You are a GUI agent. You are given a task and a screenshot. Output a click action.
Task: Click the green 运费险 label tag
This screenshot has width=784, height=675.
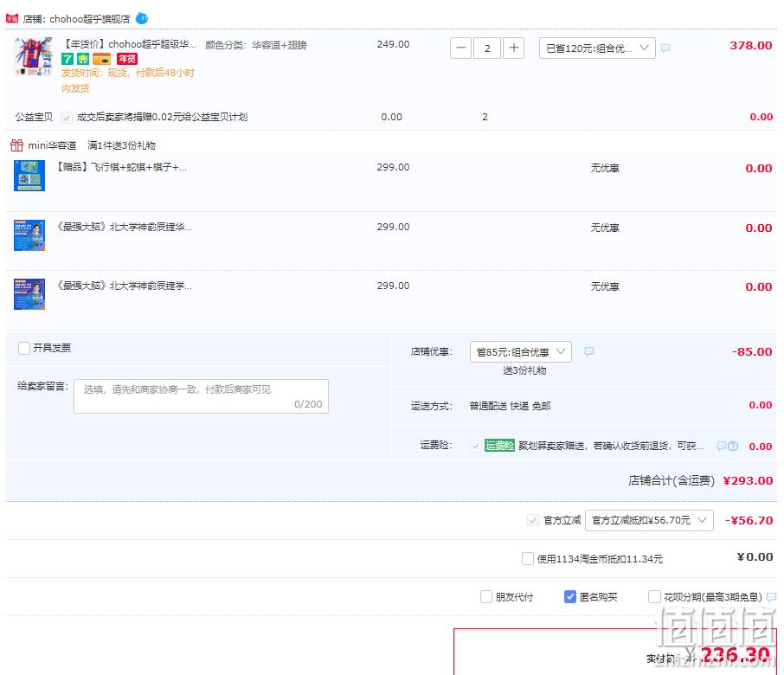point(499,446)
